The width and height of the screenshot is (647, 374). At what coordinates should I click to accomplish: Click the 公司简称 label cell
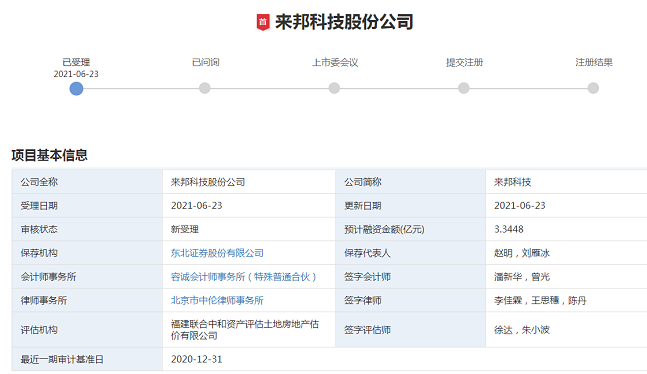click(x=411, y=182)
